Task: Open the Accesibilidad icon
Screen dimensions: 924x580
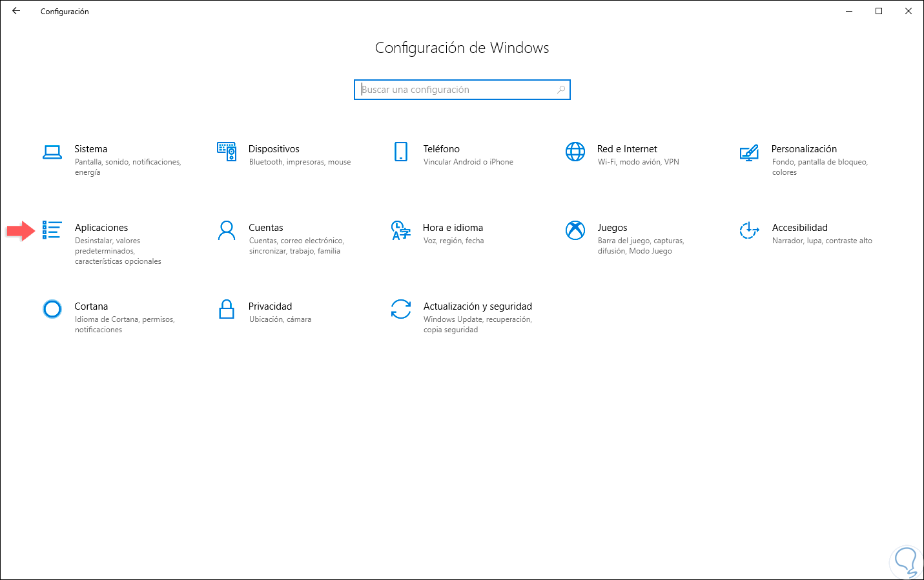Action: [749, 230]
